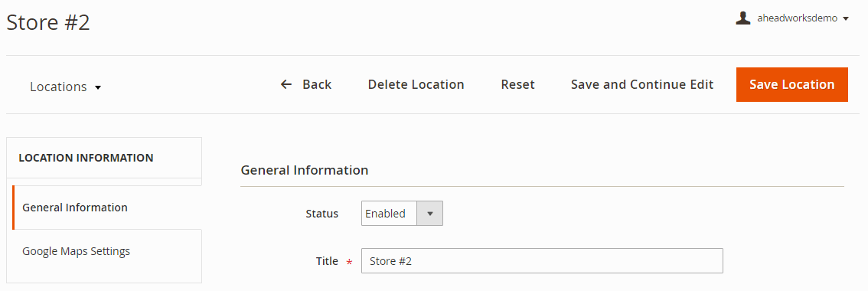868x291 pixels.
Task: Select the General Information side tab
Action: point(107,208)
